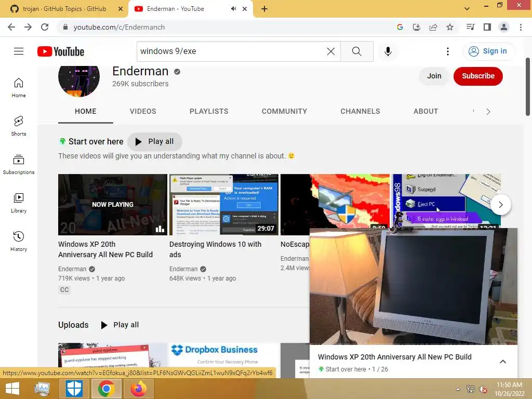Open Destroying Windows 10 with ads title
The height and width of the screenshot is (399, 532).
click(215, 249)
